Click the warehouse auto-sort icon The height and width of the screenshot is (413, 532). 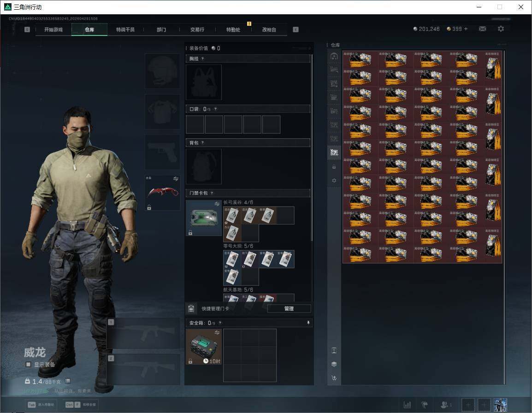pyautogui.click(x=334, y=378)
